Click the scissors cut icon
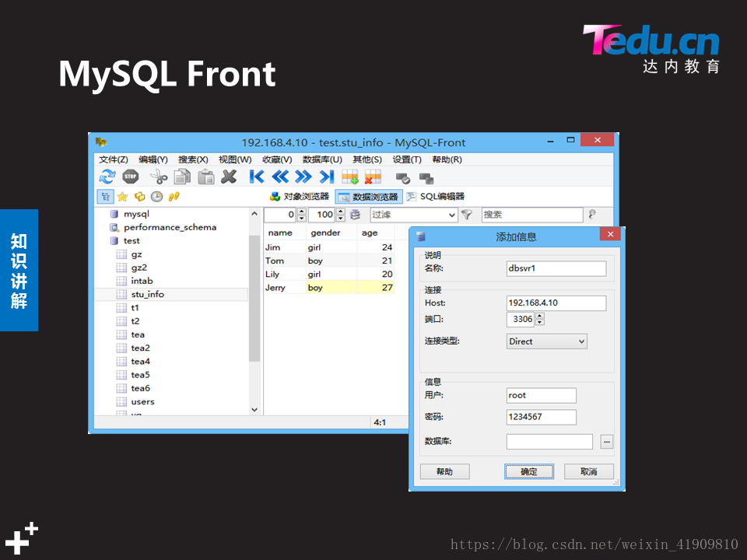The height and width of the screenshot is (560, 747). pyautogui.click(x=159, y=177)
